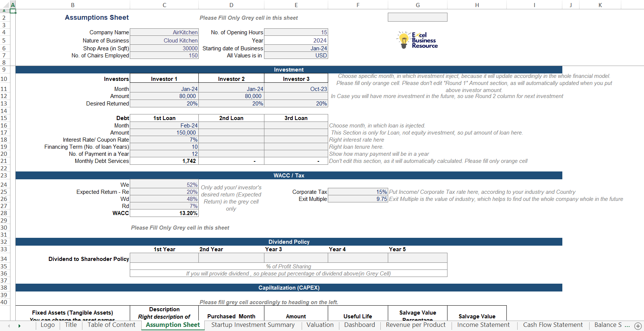Select row 12 header
Viewport: 644px width, 331px height.
pos(4,96)
